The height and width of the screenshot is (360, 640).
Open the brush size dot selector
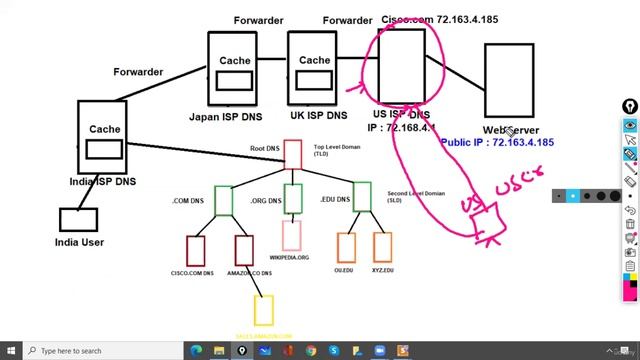[x=630, y=196]
